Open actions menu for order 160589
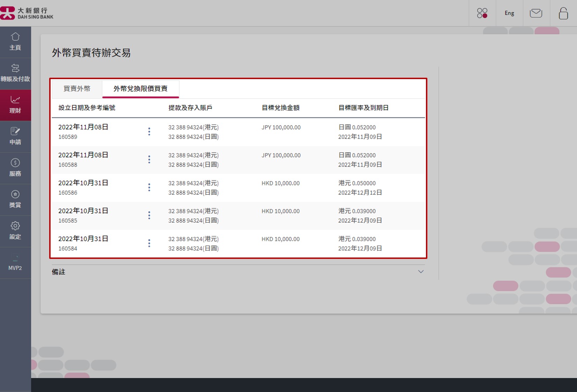 point(149,131)
